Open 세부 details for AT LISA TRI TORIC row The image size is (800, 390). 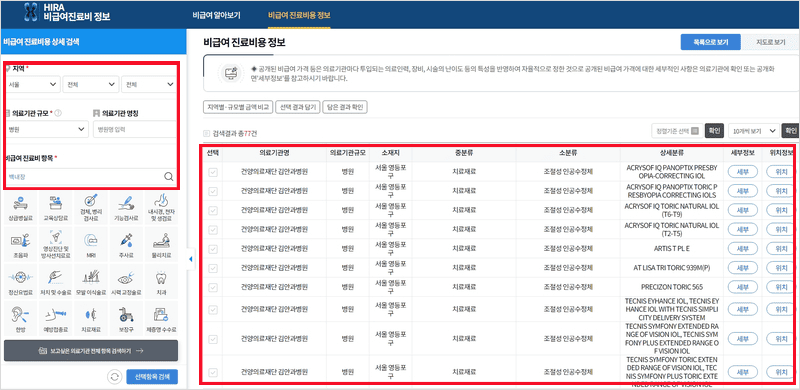point(742,268)
